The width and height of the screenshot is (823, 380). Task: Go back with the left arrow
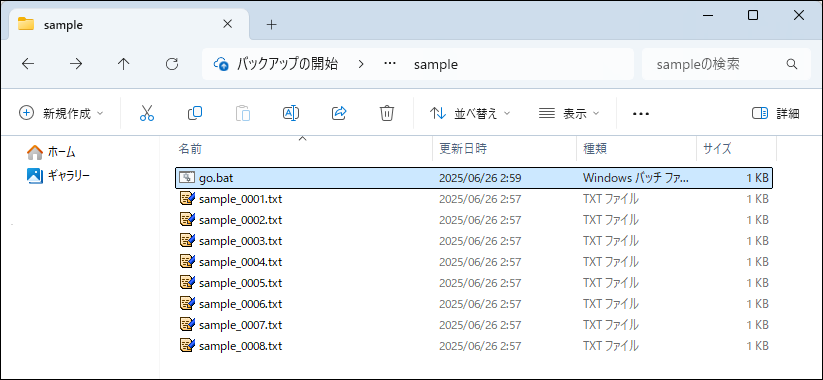click(28, 64)
